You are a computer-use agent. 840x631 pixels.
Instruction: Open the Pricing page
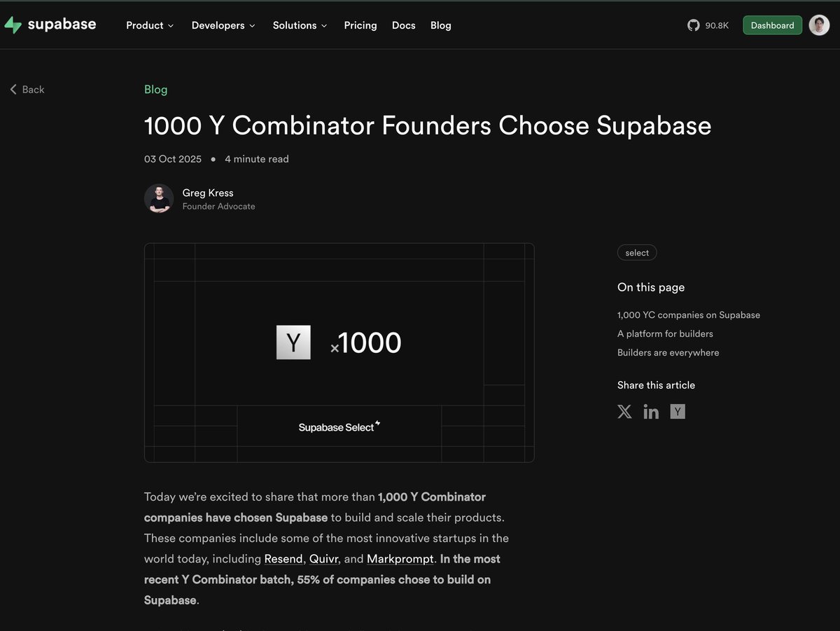[x=360, y=25]
